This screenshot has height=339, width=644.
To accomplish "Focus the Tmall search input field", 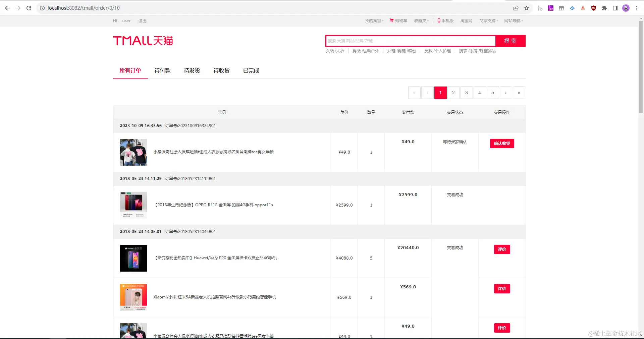I will [x=411, y=41].
